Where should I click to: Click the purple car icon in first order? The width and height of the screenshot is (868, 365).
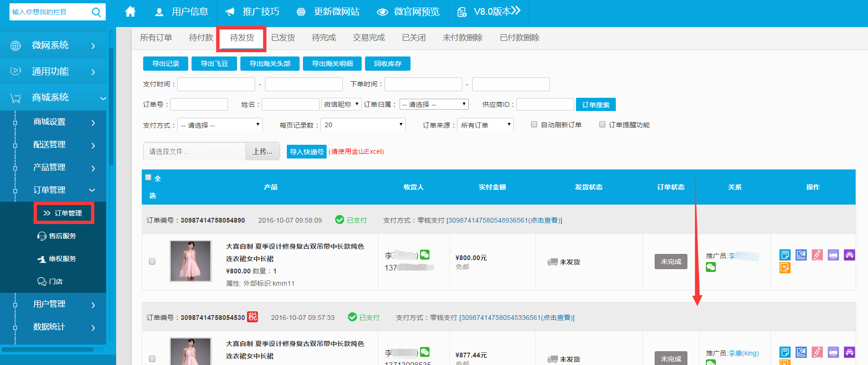849,255
